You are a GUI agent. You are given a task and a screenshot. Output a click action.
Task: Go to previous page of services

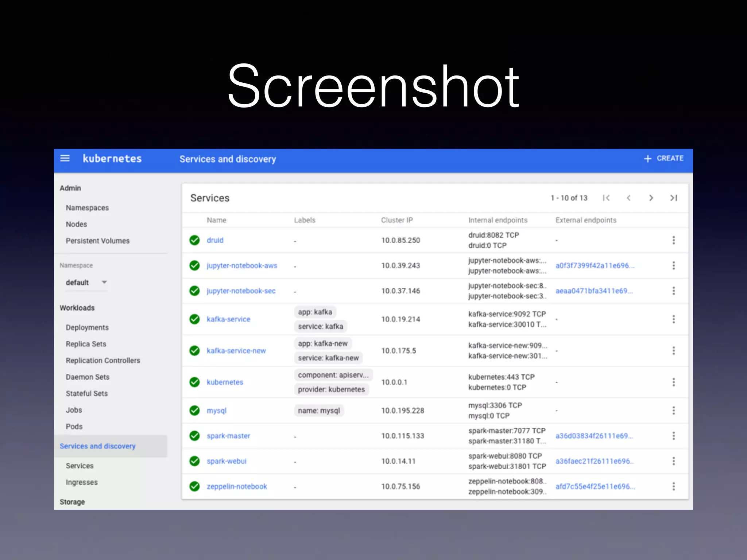(628, 198)
